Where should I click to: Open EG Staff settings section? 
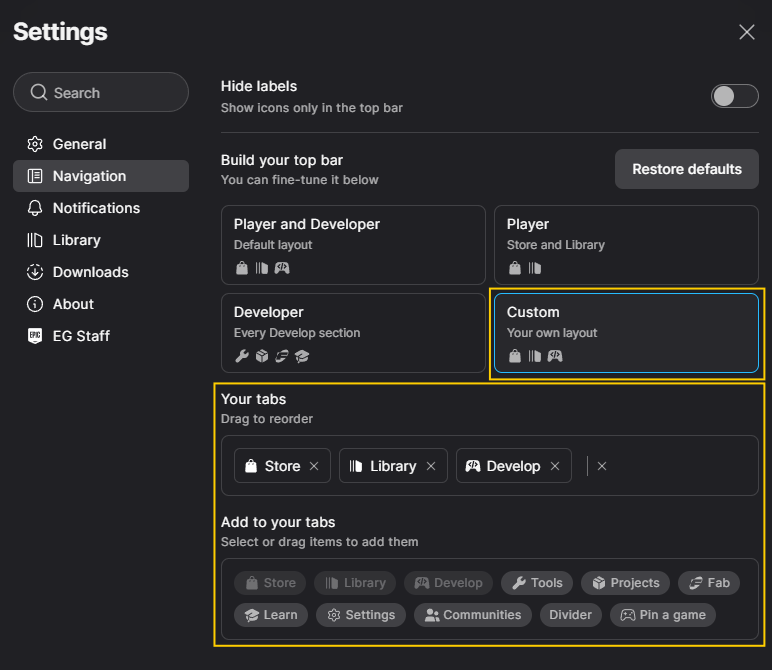tap(101, 336)
